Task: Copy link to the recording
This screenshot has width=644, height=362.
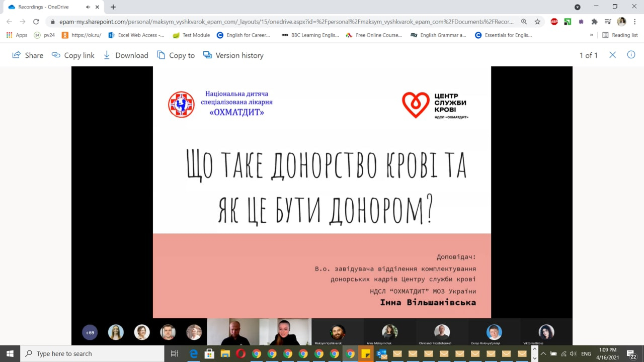Action: [x=73, y=55]
